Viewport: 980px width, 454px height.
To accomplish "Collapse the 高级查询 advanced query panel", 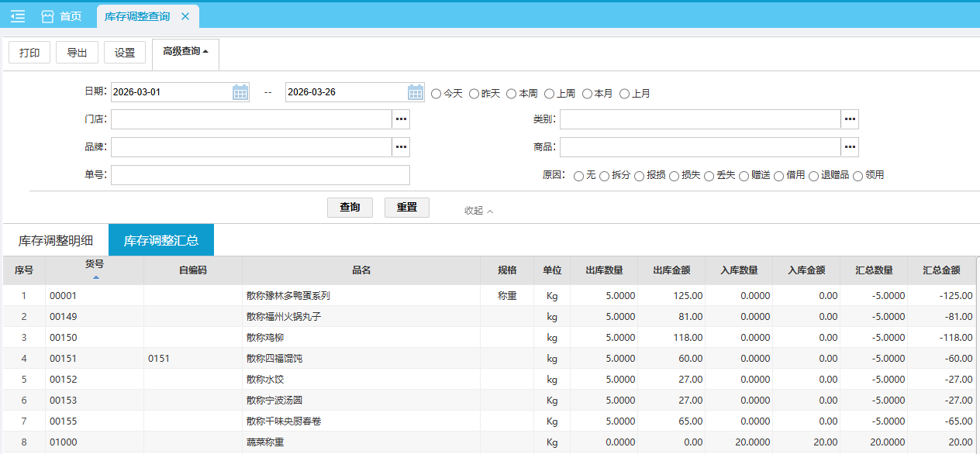I will click(185, 52).
